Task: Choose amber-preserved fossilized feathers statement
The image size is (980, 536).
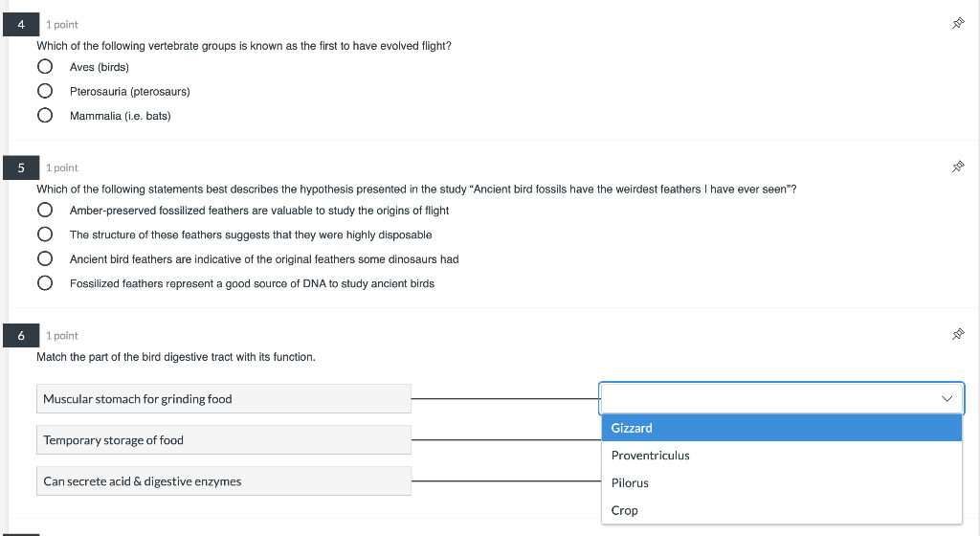Action: 45,211
